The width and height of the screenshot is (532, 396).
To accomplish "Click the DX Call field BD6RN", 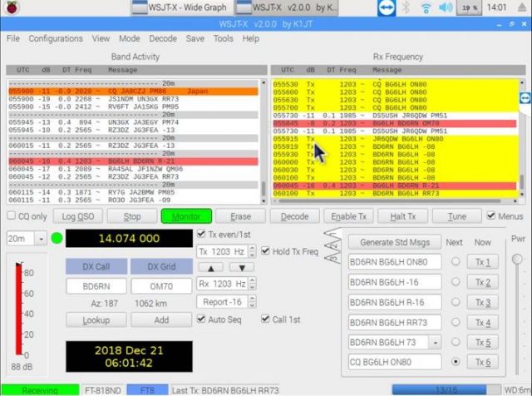I will pyautogui.click(x=96, y=286).
